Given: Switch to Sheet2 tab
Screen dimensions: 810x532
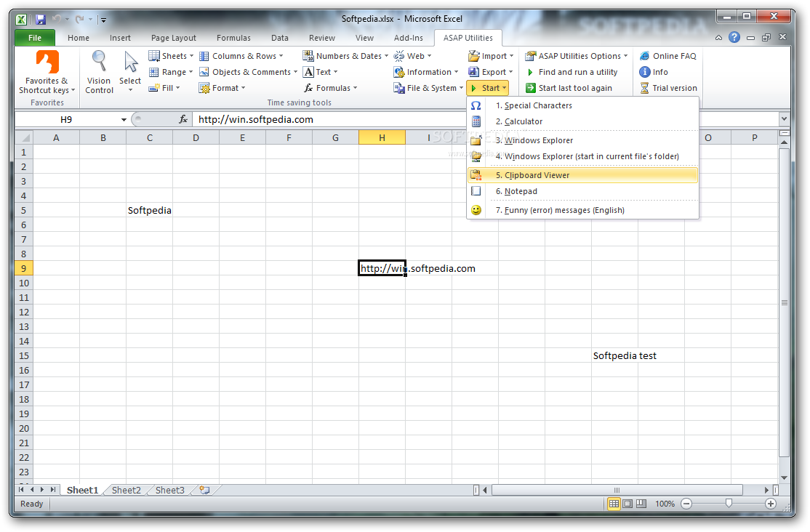Looking at the screenshot, I should pos(126,490).
